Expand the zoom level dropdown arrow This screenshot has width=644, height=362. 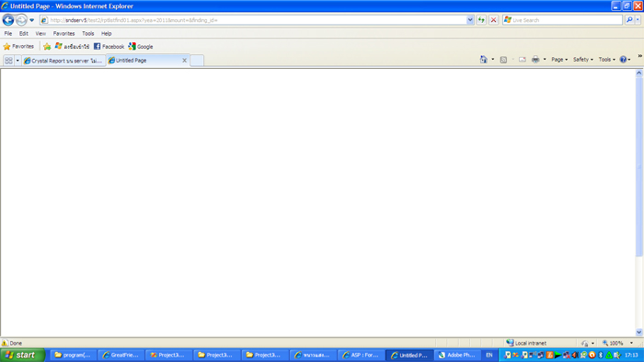(631, 343)
